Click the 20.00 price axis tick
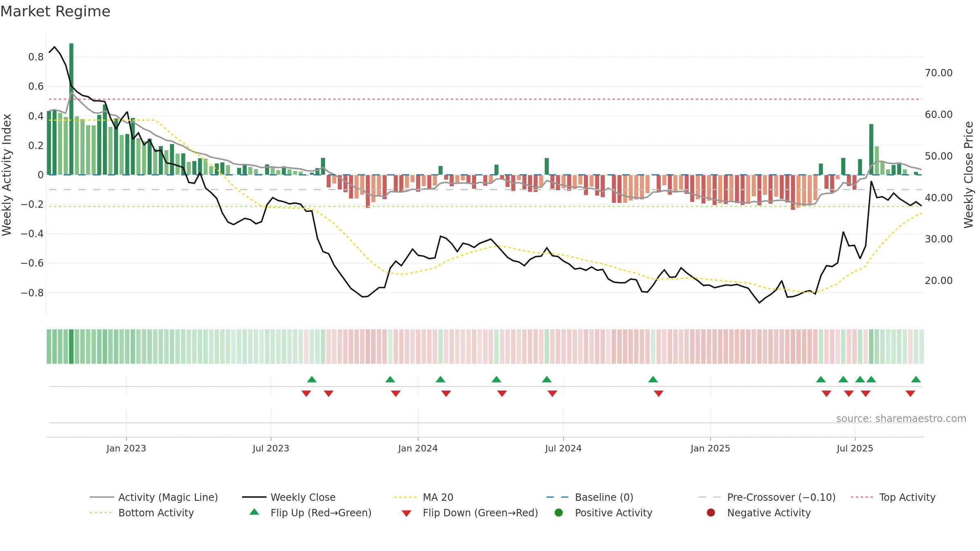980x551 pixels. coord(939,281)
